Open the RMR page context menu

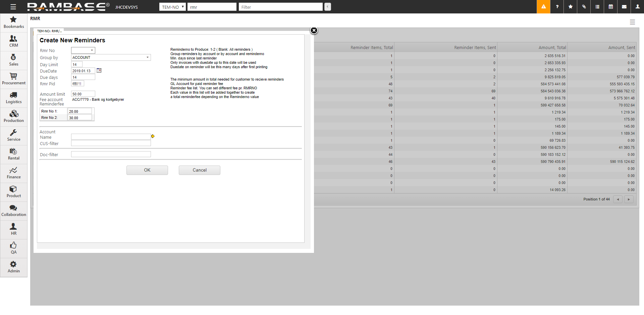[632, 22]
